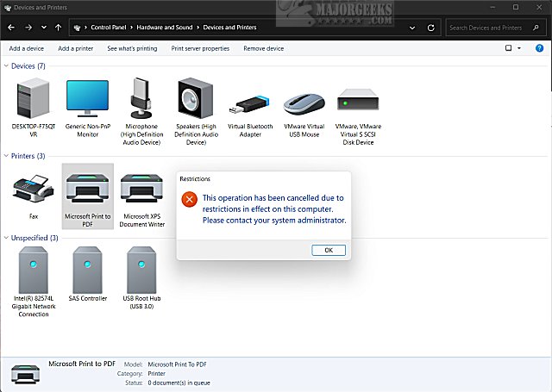Click 'Microsoft Print to PDF' name in details pane
552x392 pixels.
[x=82, y=364]
